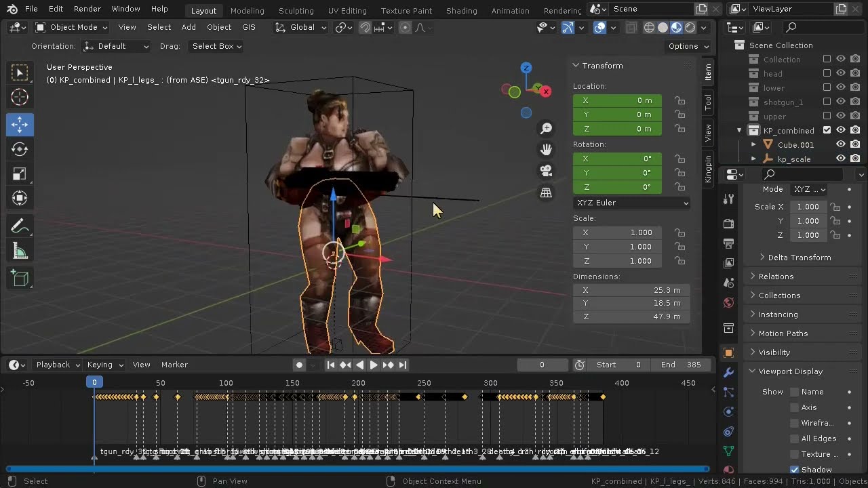Activate the Rotate tool
This screenshot has height=488, width=868.
coord(20,149)
